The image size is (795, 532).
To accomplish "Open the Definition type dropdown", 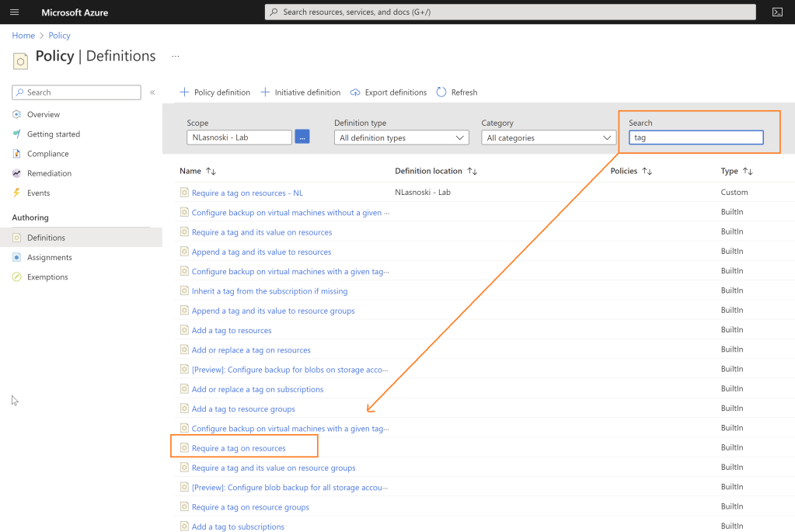I will 401,137.
